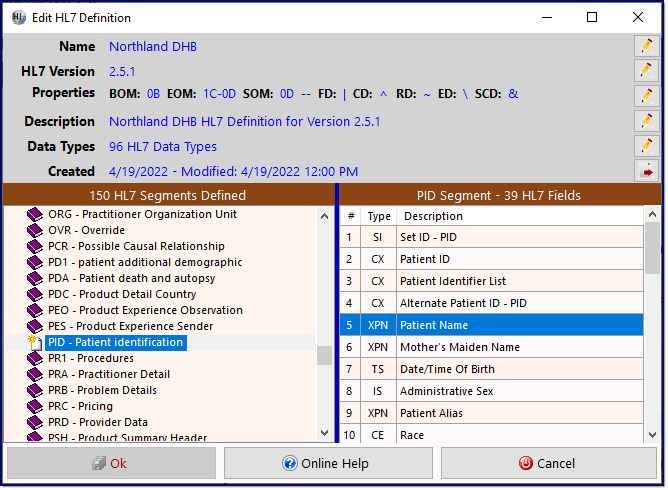Select field row Set ID - PID
668x490 pixels.
pyautogui.click(x=492, y=237)
